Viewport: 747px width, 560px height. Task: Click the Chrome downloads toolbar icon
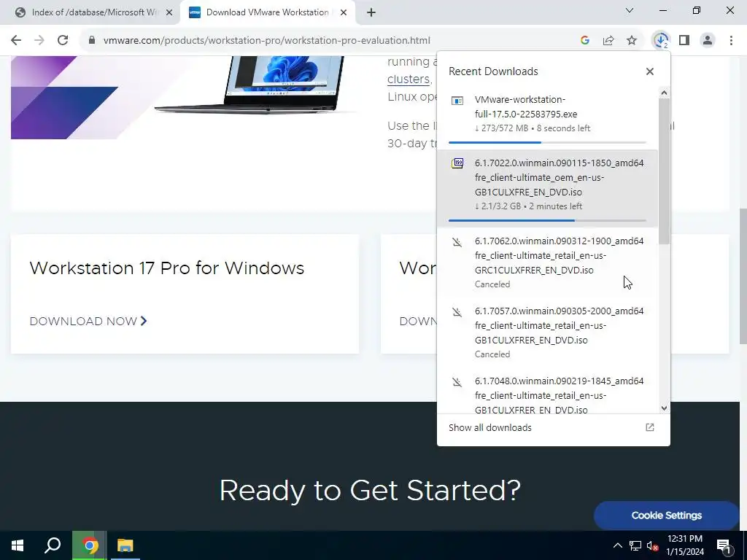point(661,41)
